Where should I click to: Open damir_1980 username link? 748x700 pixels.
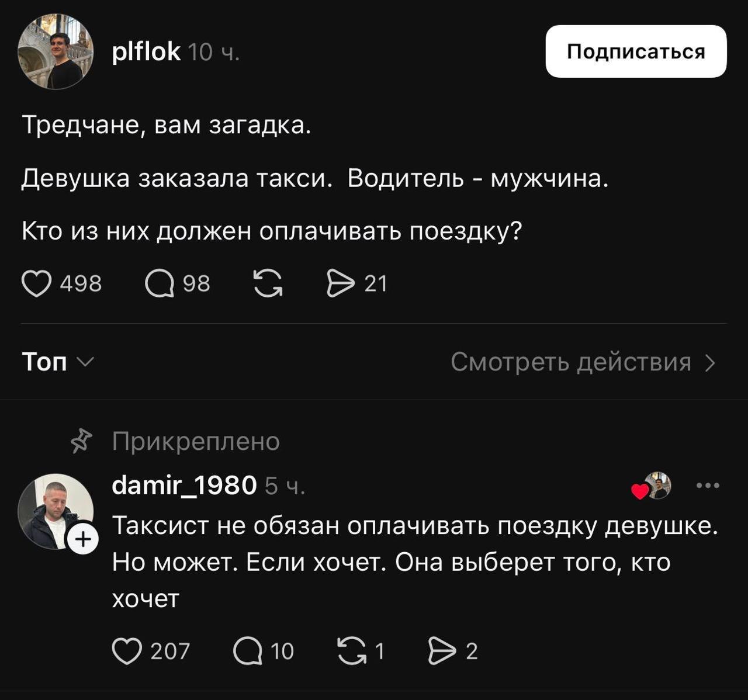click(x=184, y=486)
